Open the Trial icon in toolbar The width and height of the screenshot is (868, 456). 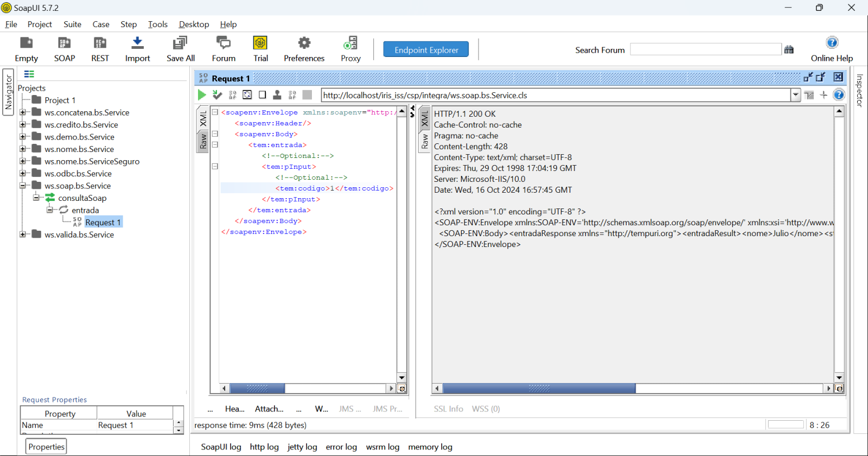coord(260,43)
